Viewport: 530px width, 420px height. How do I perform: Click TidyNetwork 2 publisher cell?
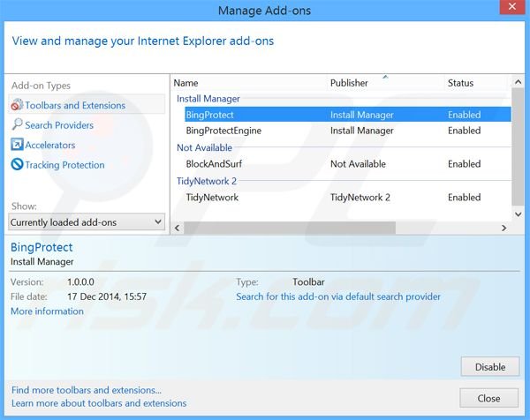coord(360,198)
